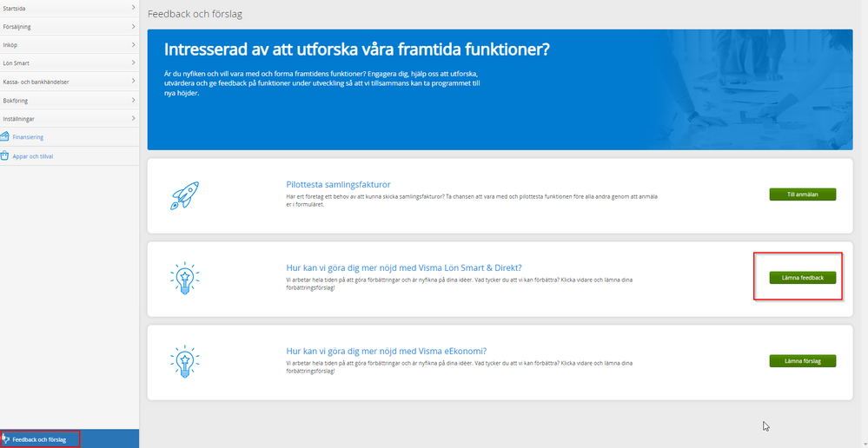Select Lön Smart in the sidebar
The width and height of the screenshot is (868, 448).
[17, 63]
